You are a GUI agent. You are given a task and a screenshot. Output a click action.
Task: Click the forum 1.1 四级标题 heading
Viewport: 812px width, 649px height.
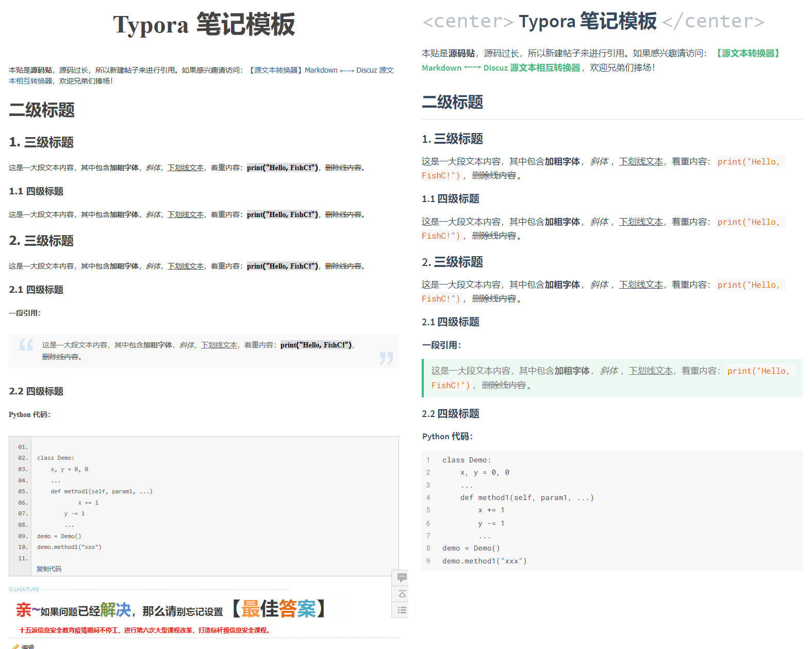click(36, 191)
